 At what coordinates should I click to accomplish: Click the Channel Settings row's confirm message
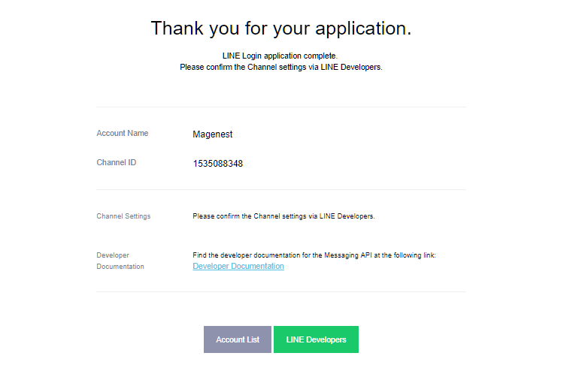click(x=283, y=216)
